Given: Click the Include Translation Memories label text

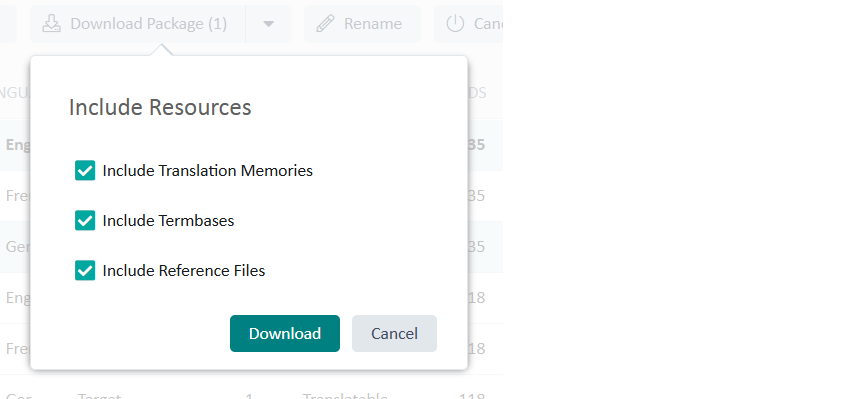Looking at the screenshot, I should point(208,171).
